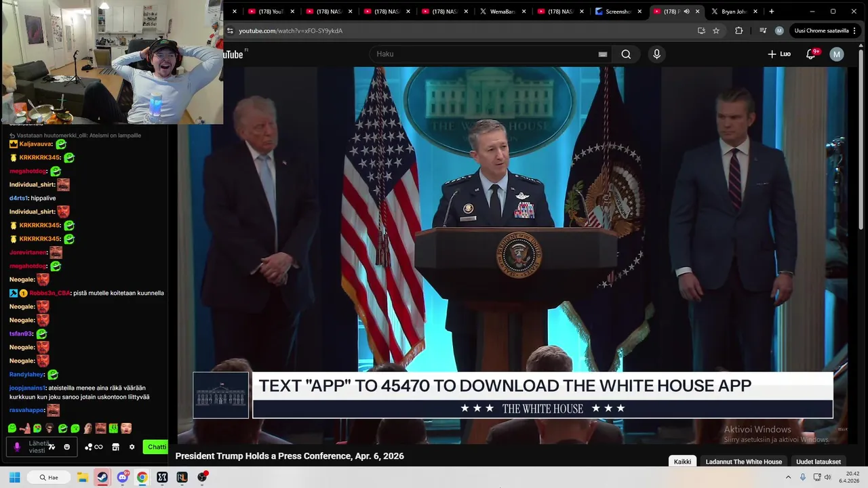Open chat settings gear icon
The width and height of the screenshot is (868, 488).
[132, 447]
